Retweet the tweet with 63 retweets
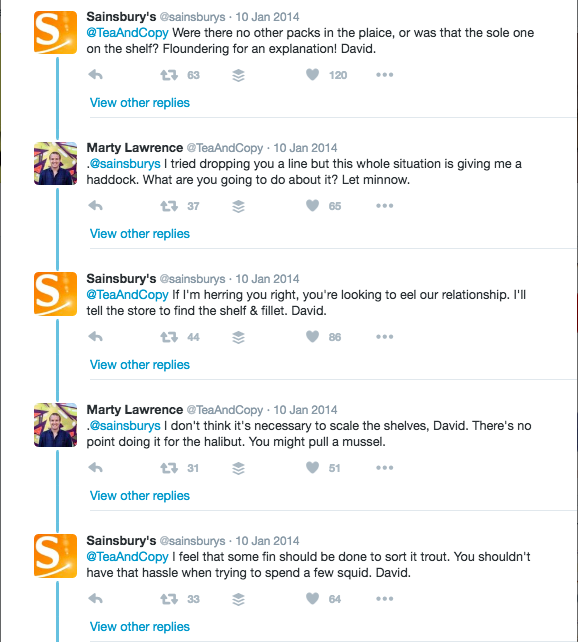This screenshot has width=578, height=642. pos(169,75)
